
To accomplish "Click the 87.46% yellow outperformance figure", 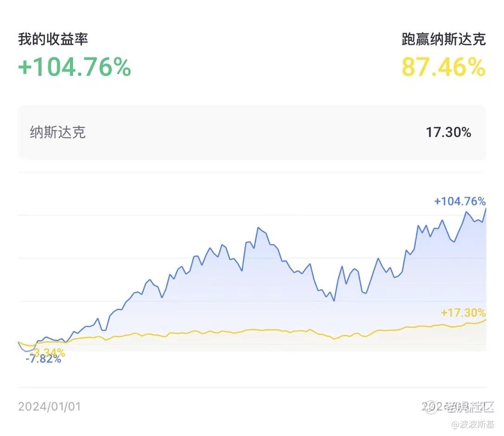I will pyautogui.click(x=443, y=67).
